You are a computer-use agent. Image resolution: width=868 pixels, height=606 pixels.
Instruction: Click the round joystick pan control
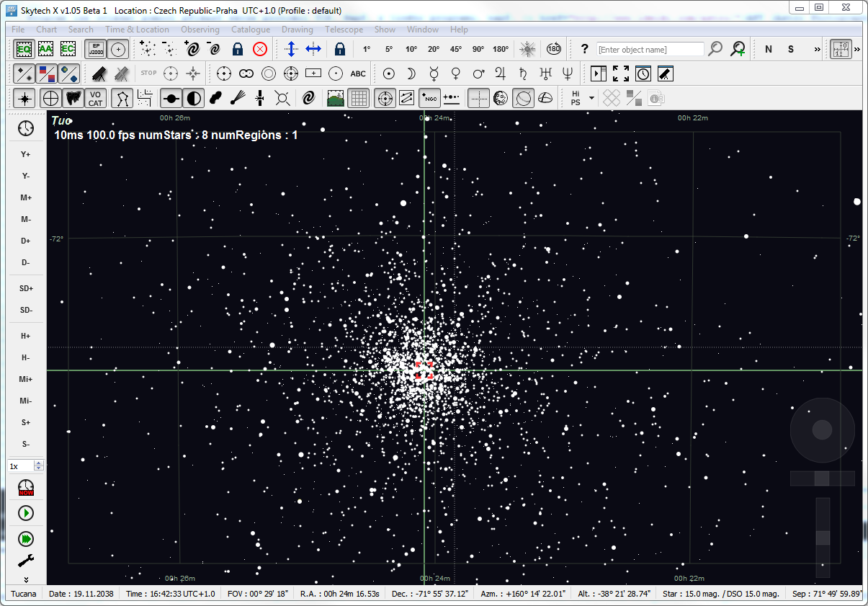pos(822,430)
